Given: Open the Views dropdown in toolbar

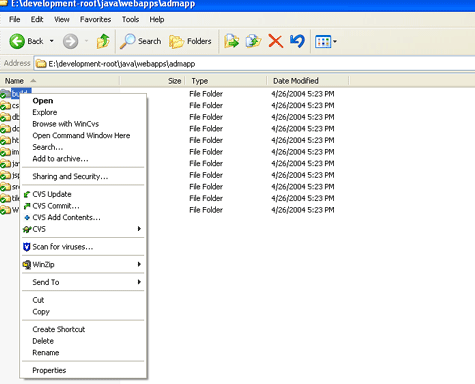Looking at the screenshot, I should pos(326,42).
